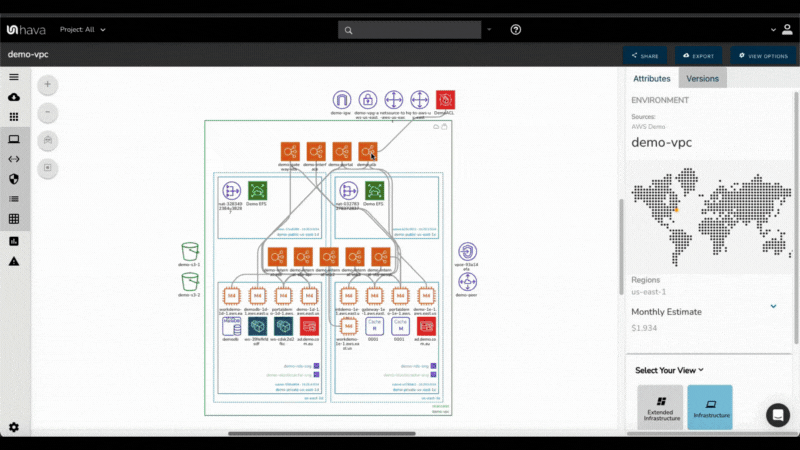Viewport: 800px width, 450px height.
Task: Open the account dropdown chevron
Action: (x=773, y=30)
